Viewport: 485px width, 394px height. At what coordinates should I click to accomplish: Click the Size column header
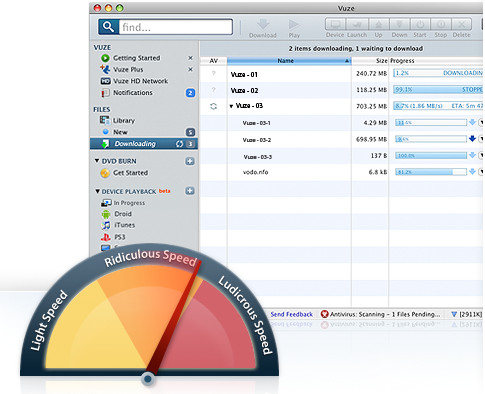[370, 61]
